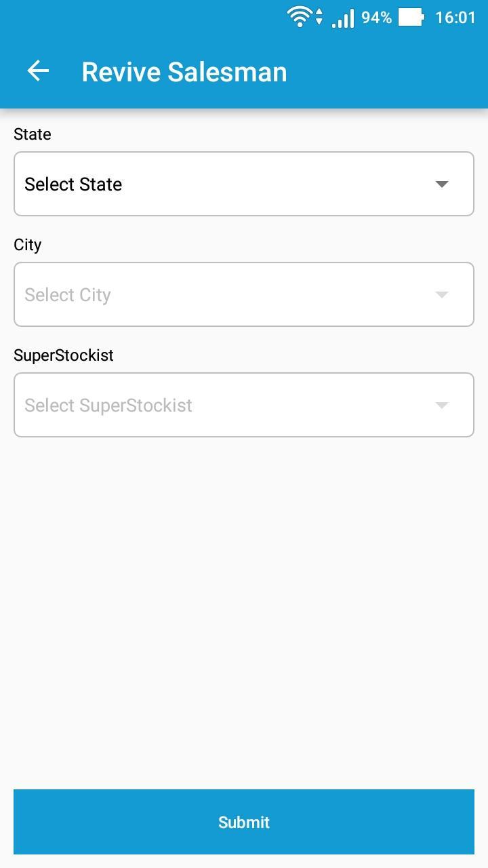Click the City dropdown arrow

point(442,294)
